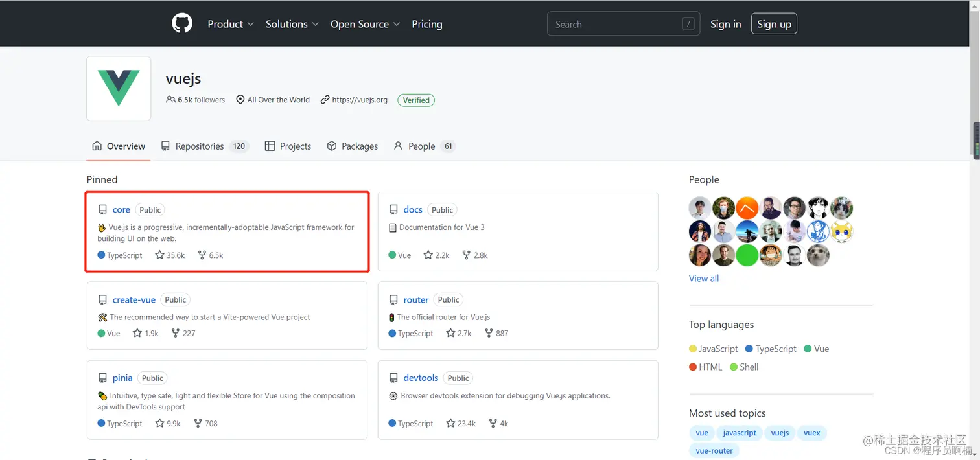Click View all people link
The width and height of the screenshot is (980, 460).
coord(704,279)
